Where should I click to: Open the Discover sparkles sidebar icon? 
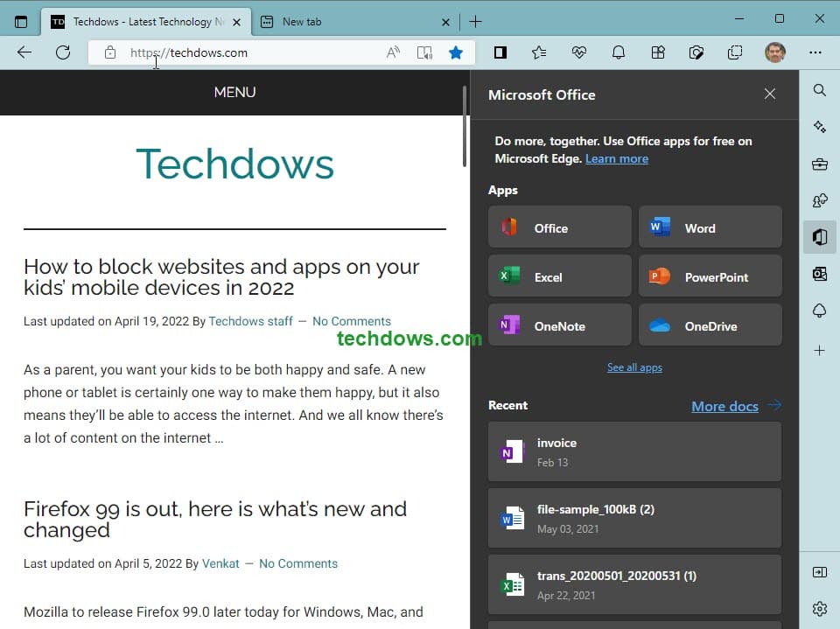tap(819, 127)
